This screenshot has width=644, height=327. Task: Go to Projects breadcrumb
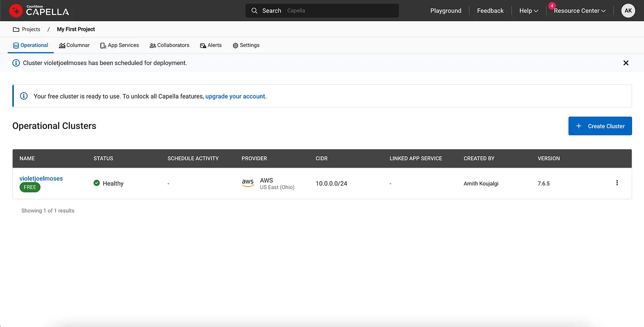click(31, 29)
